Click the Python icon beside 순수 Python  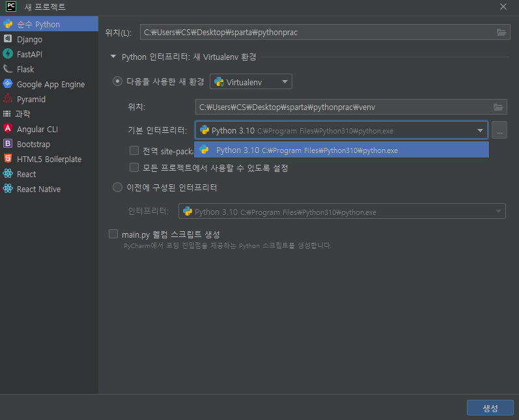pyautogui.click(x=8, y=24)
